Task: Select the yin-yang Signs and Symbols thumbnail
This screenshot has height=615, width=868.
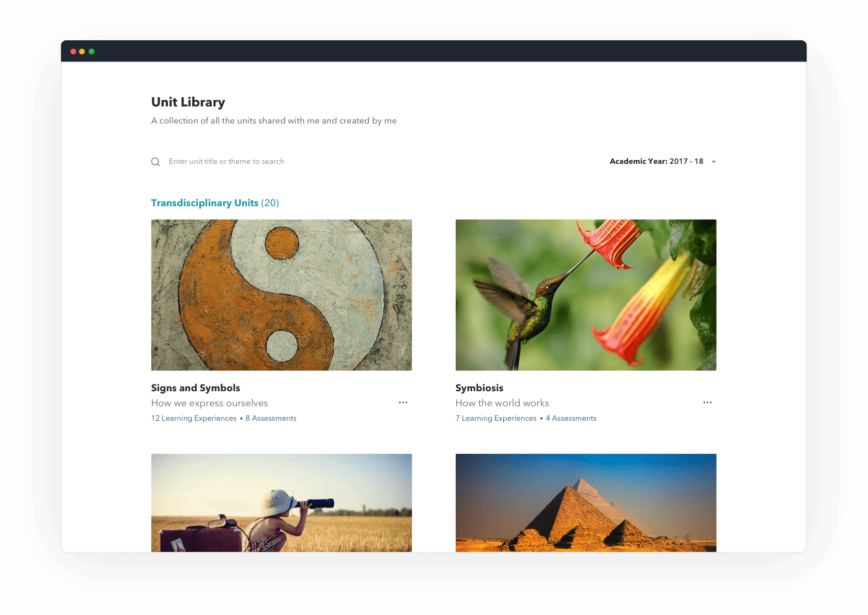Action: tap(282, 295)
